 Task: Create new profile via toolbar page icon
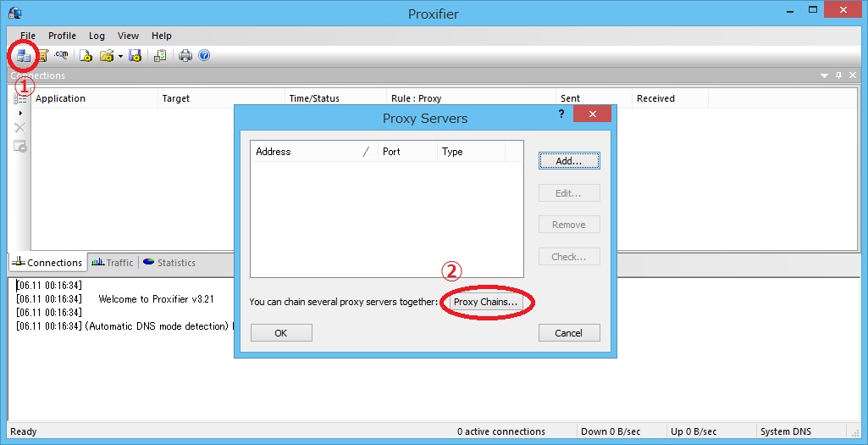(86, 55)
